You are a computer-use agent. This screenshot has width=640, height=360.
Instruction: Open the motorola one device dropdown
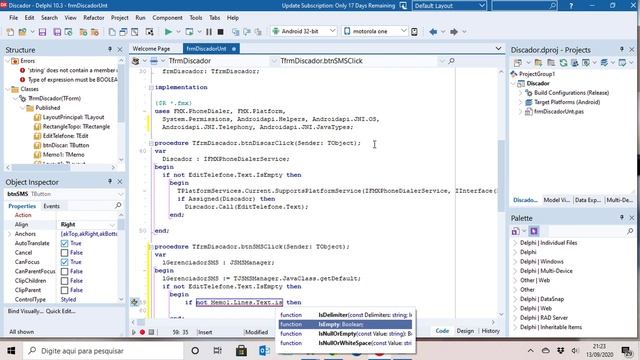(x=403, y=31)
